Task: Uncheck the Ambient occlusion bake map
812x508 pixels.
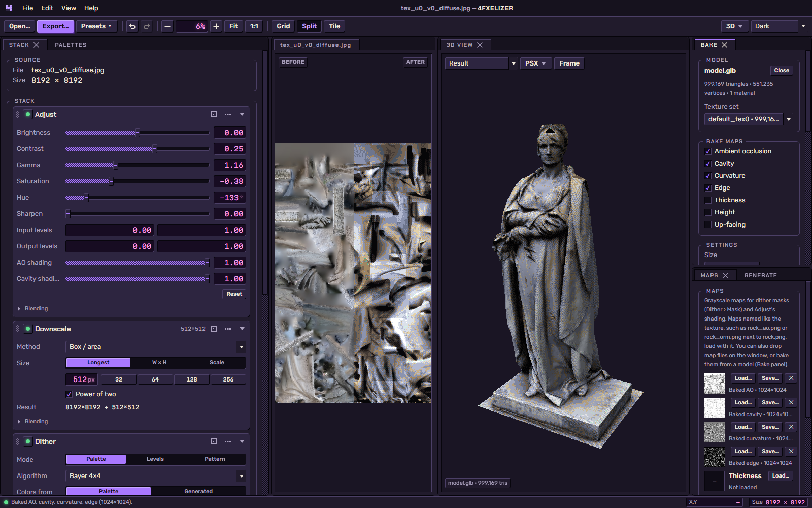Action: pyautogui.click(x=708, y=151)
